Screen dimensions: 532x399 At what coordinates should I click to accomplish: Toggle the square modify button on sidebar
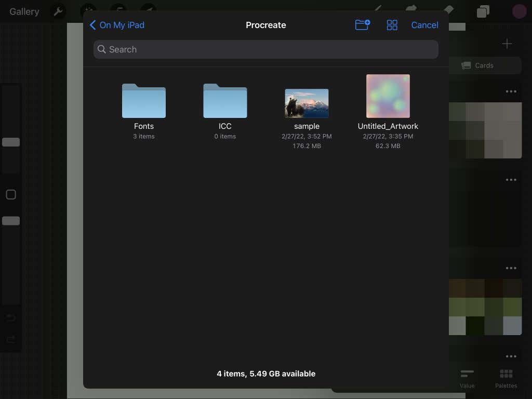tap(11, 195)
